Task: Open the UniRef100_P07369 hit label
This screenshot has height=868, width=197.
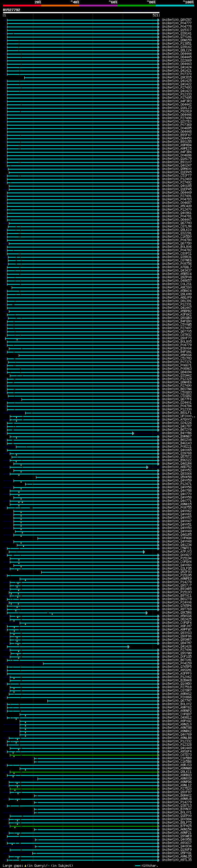Action: pyautogui.click(x=177, y=125)
